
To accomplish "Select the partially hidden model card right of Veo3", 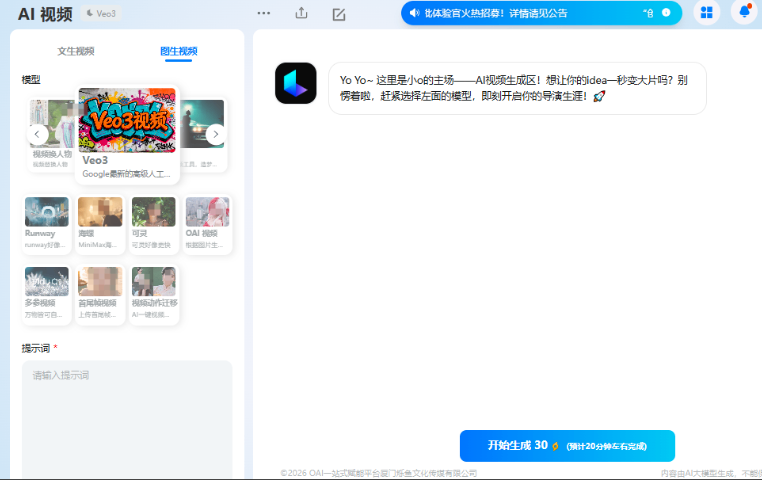I will [203, 135].
